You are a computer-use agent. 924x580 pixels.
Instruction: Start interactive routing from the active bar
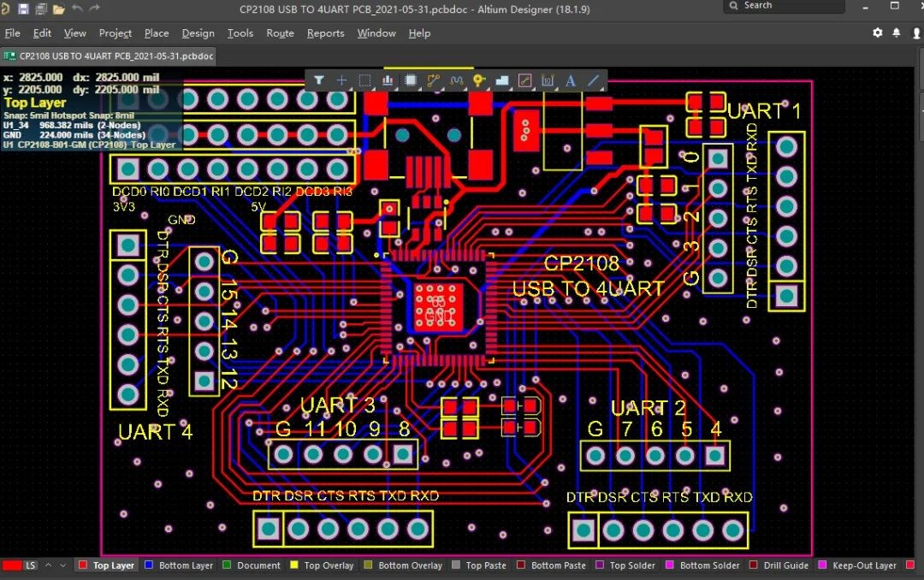point(434,80)
